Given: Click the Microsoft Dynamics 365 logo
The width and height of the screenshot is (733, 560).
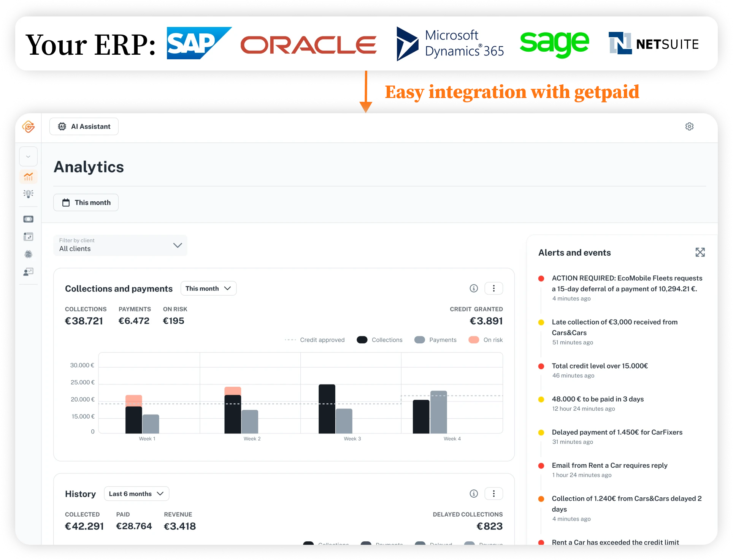Looking at the screenshot, I should tap(450, 43).
